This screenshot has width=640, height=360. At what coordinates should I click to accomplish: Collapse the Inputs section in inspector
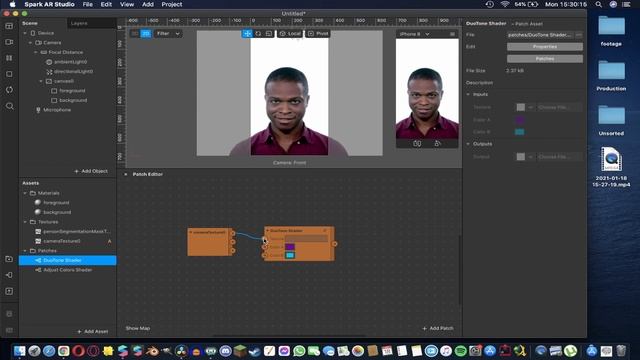click(468, 94)
